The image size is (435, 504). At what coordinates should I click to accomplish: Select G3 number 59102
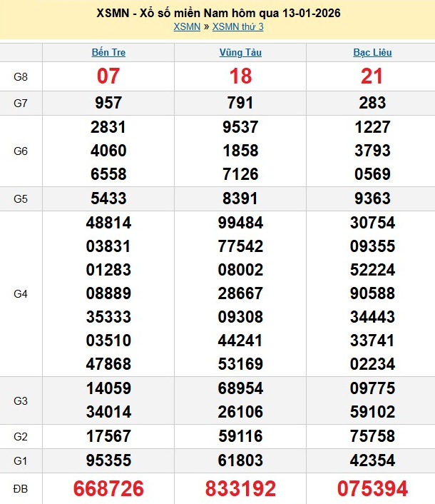coord(372,412)
